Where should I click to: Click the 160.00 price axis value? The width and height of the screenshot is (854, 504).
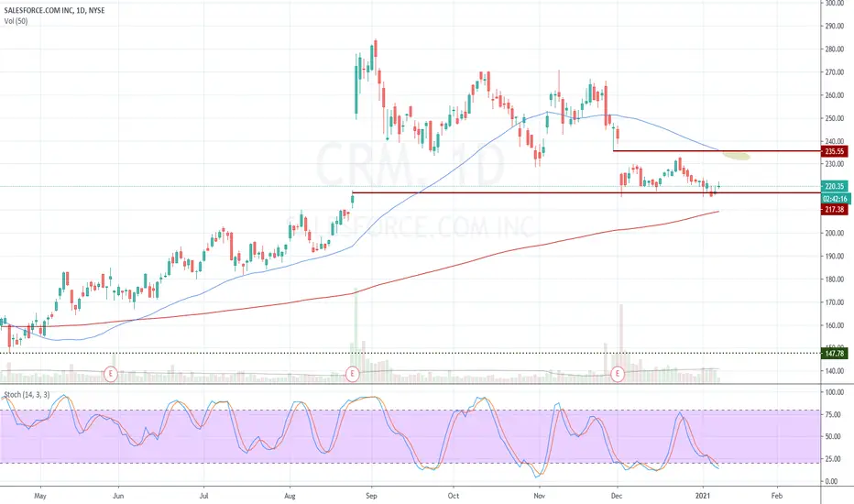(x=835, y=326)
